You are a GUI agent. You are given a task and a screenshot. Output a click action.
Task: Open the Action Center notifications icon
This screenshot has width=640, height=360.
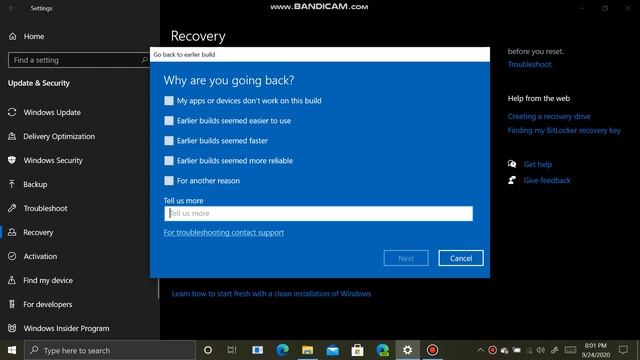623,350
